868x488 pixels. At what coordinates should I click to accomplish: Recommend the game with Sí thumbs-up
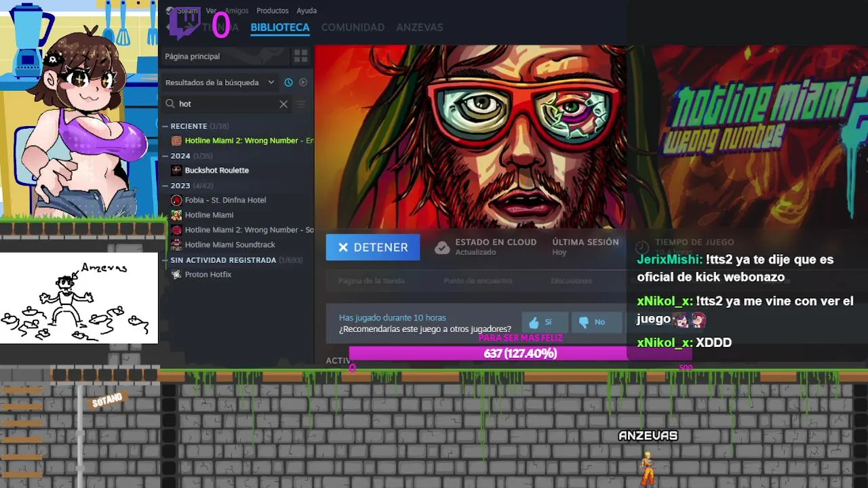click(x=546, y=323)
